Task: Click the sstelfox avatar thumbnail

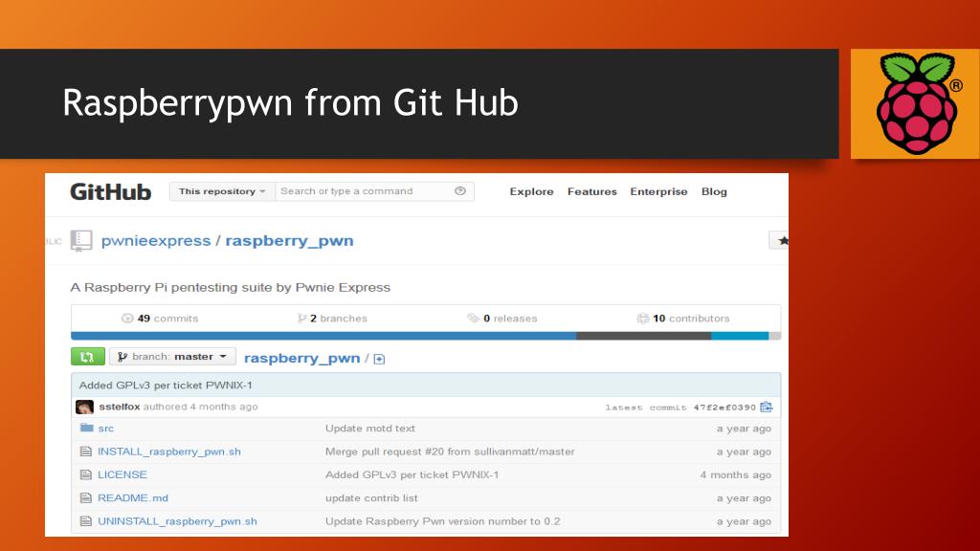Action: click(84, 407)
